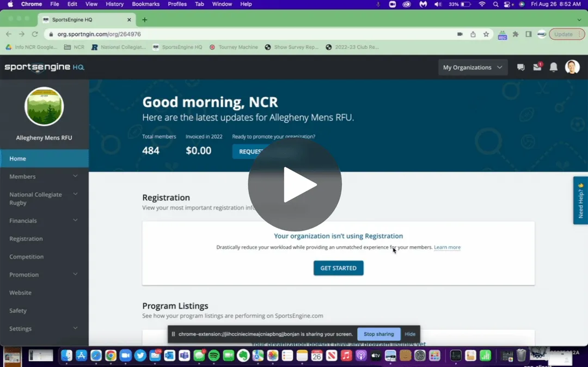Bookmark this page with the star icon

coord(486,34)
